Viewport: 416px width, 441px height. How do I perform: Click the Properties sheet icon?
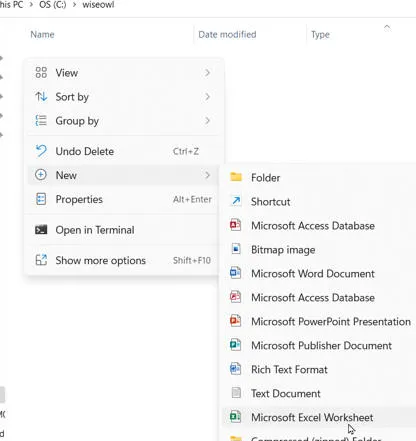(41, 199)
